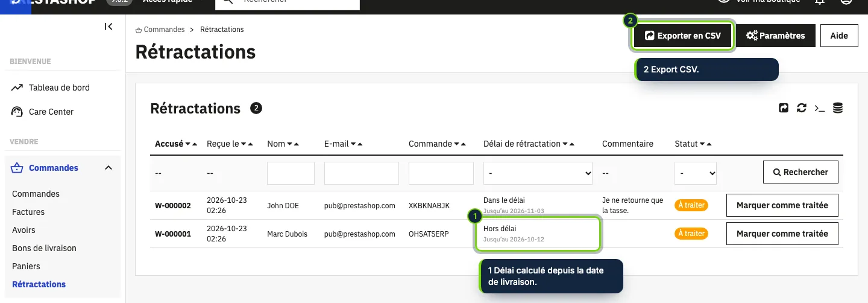
Task: Click the À traiter badge for W-000001
Action: pyautogui.click(x=691, y=234)
